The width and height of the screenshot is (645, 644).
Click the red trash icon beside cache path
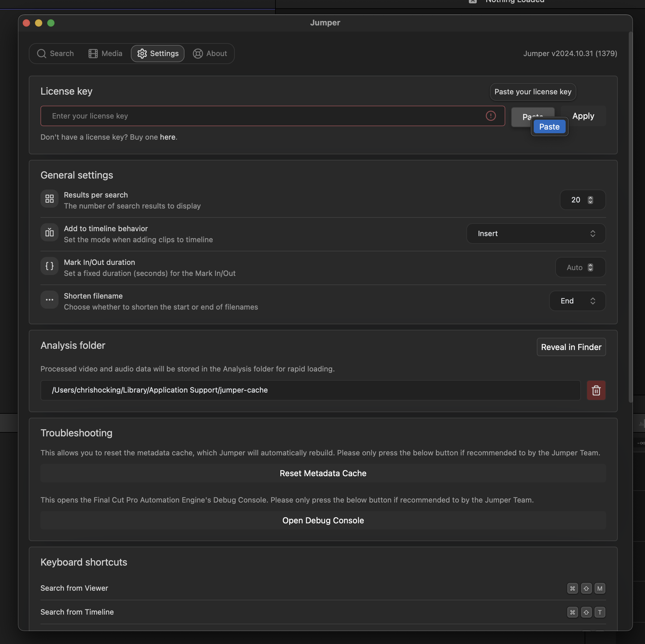tap(596, 390)
